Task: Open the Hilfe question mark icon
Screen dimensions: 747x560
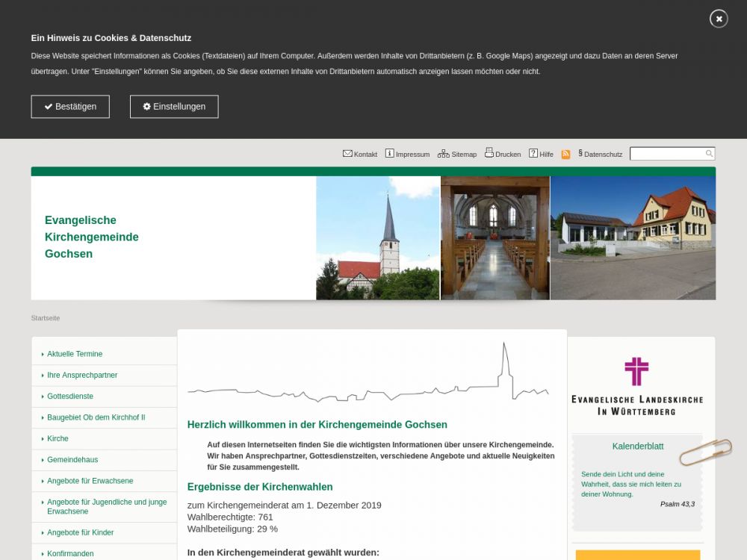Action: pyautogui.click(x=533, y=154)
